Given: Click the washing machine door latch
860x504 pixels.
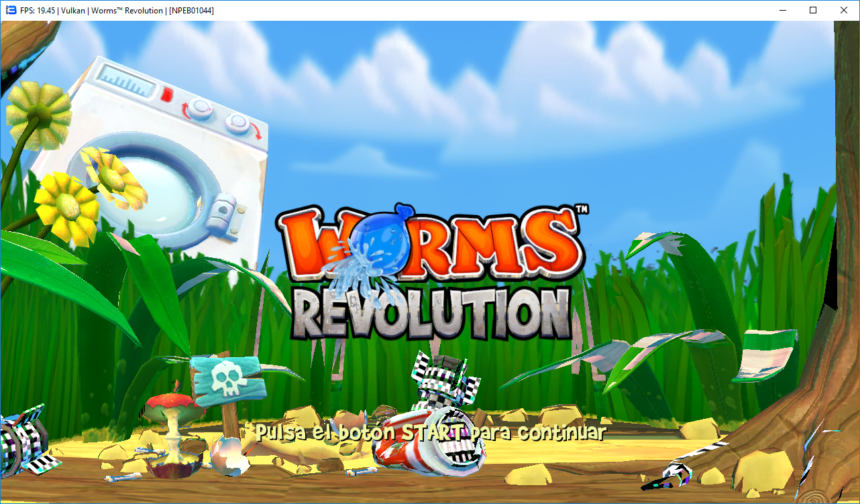Looking at the screenshot, I should coord(220,214).
